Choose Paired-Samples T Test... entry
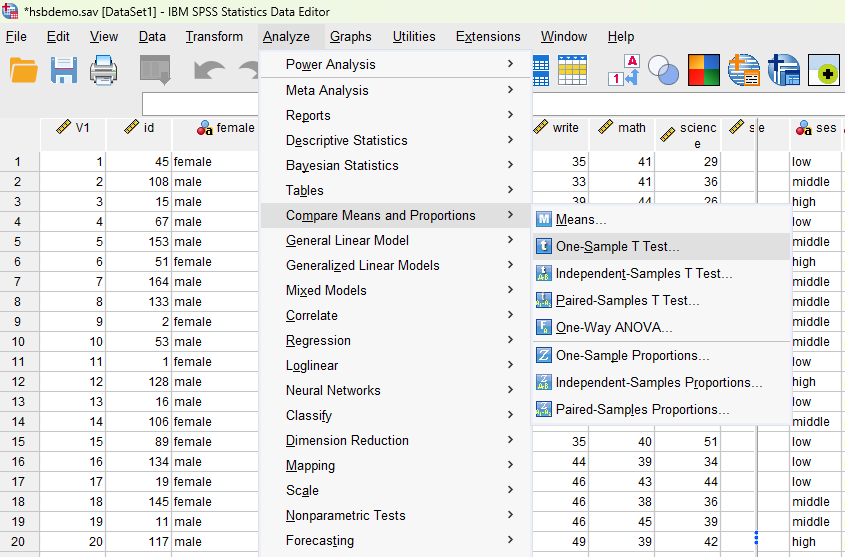The height and width of the screenshot is (557, 845). (661, 300)
